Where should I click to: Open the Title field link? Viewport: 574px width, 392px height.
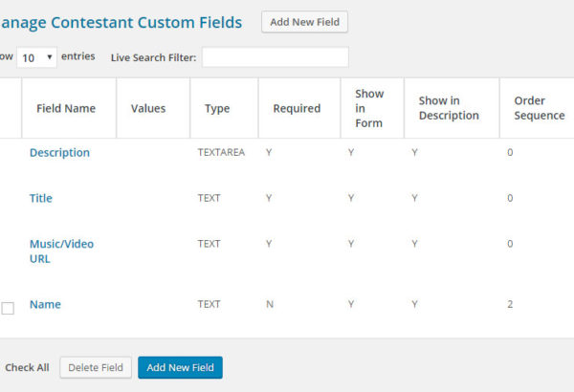click(41, 198)
